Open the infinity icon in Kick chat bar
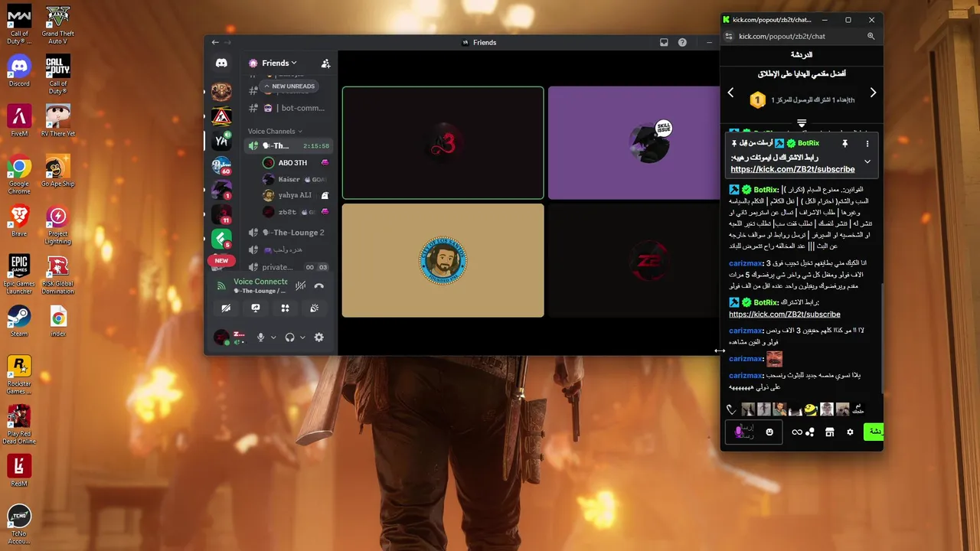980x551 pixels. pos(797,432)
